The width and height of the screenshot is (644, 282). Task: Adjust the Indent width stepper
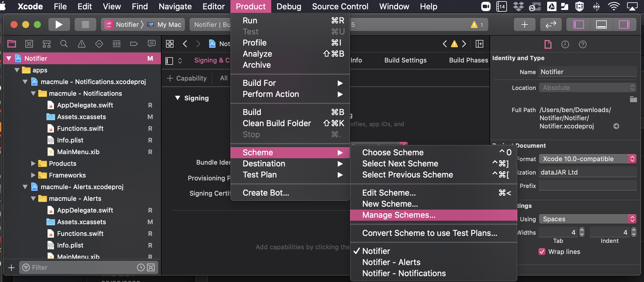point(633,232)
